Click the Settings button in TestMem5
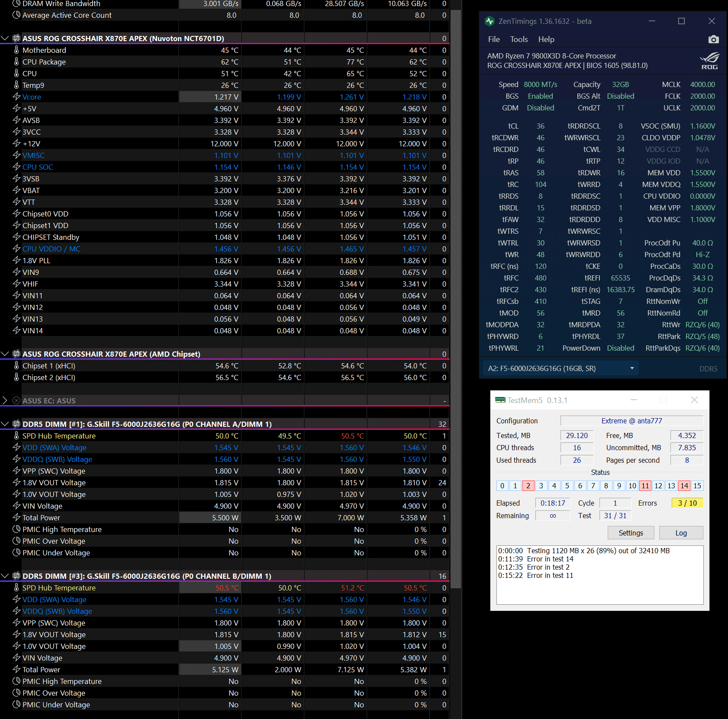The width and height of the screenshot is (728, 719). coord(631,533)
